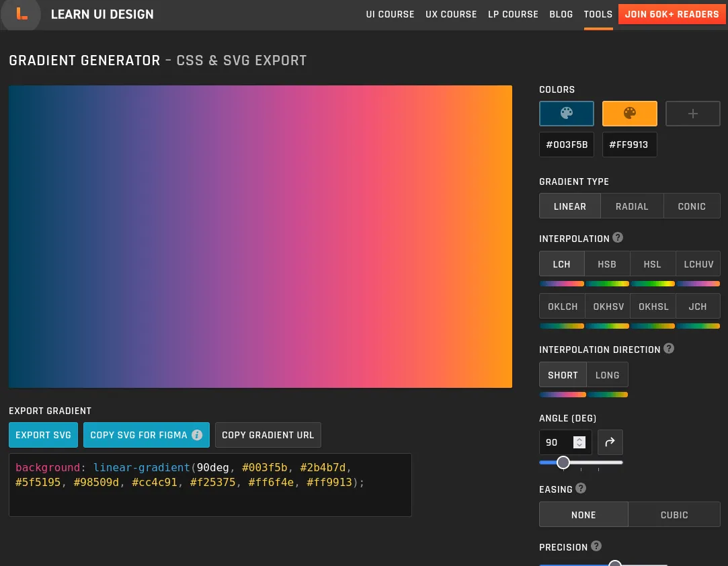728x566 pixels.
Task: Open the orange color palette swatch
Action: point(630,114)
